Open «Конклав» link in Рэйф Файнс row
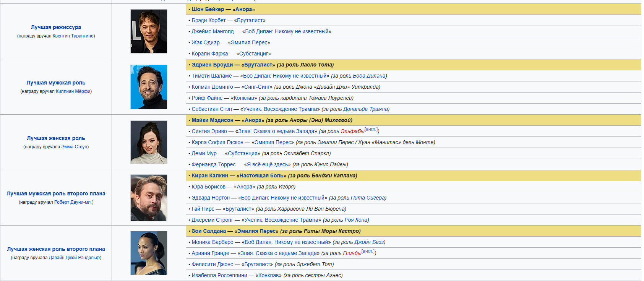Image resolution: width=644 pixels, height=281 pixels. 244,98
